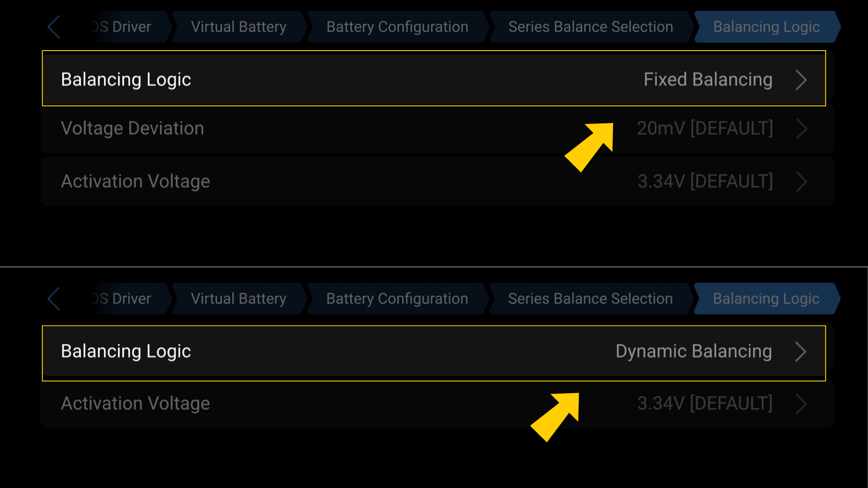The height and width of the screenshot is (488, 868).
Task: Click the chevron beside 20mV Voltage Deviation
Action: click(802, 129)
